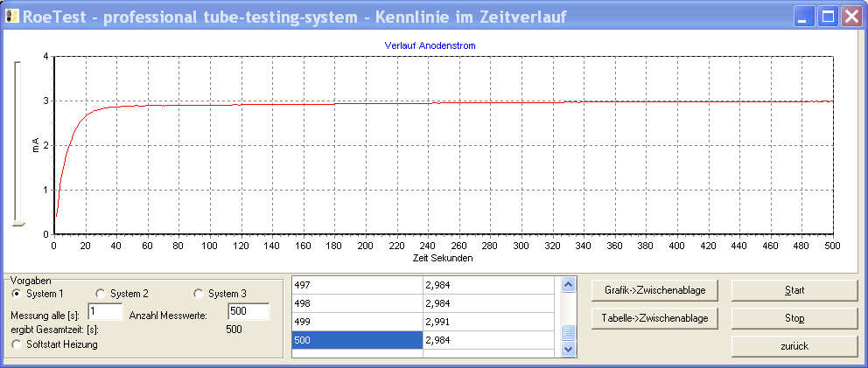The width and height of the screenshot is (868, 368).
Task: Click the table scrollbar up arrow
Action: (x=568, y=285)
